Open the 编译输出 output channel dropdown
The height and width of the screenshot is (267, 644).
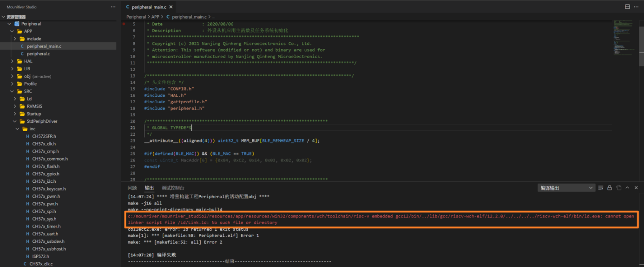pyautogui.click(x=566, y=187)
